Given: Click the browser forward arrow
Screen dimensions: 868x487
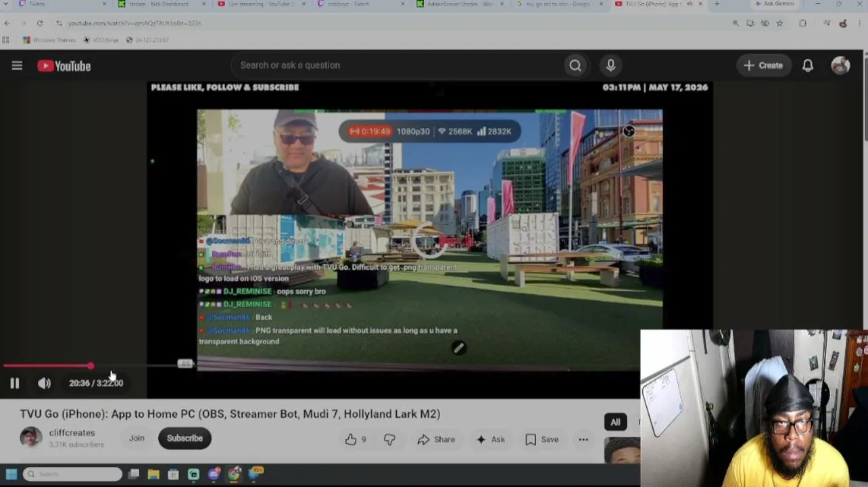Looking at the screenshot, I should (x=23, y=23).
